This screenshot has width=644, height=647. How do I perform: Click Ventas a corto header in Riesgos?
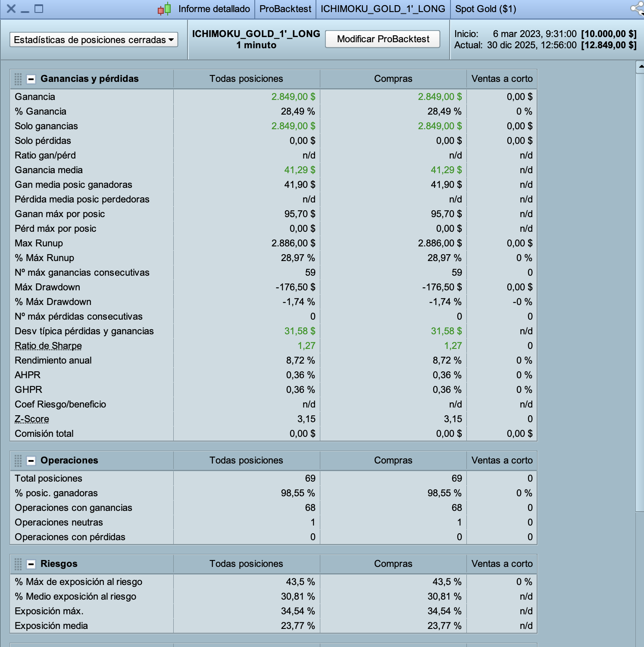pyautogui.click(x=502, y=564)
